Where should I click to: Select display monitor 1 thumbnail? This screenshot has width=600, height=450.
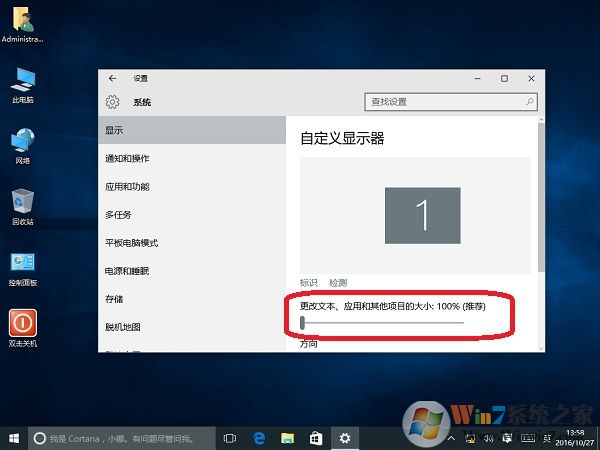tap(422, 215)
